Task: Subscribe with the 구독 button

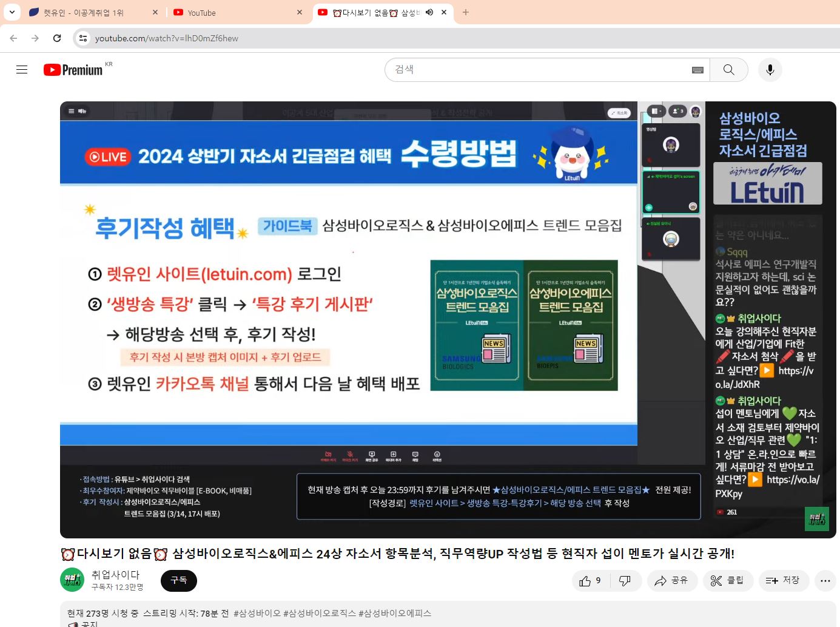Action: [179, 581]
